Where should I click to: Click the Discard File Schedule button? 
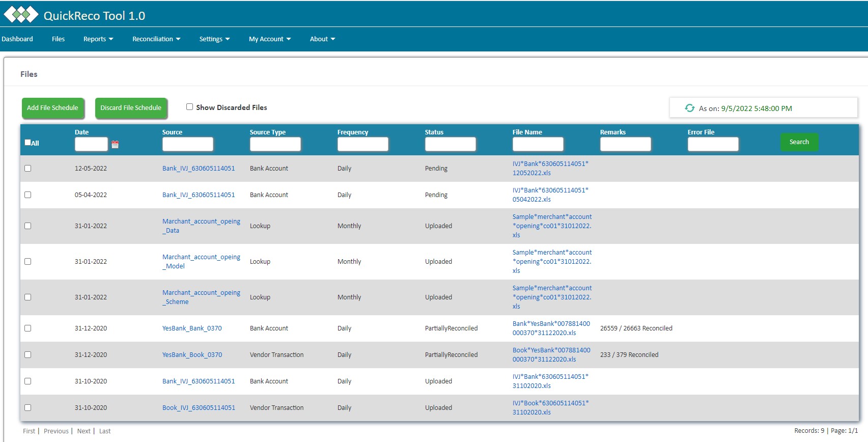[131, 108]
